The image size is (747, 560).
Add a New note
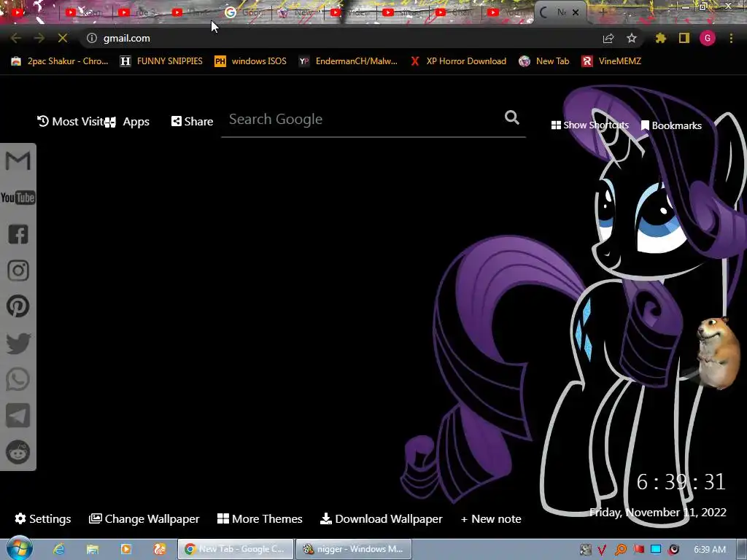click(x=491, y=519)
